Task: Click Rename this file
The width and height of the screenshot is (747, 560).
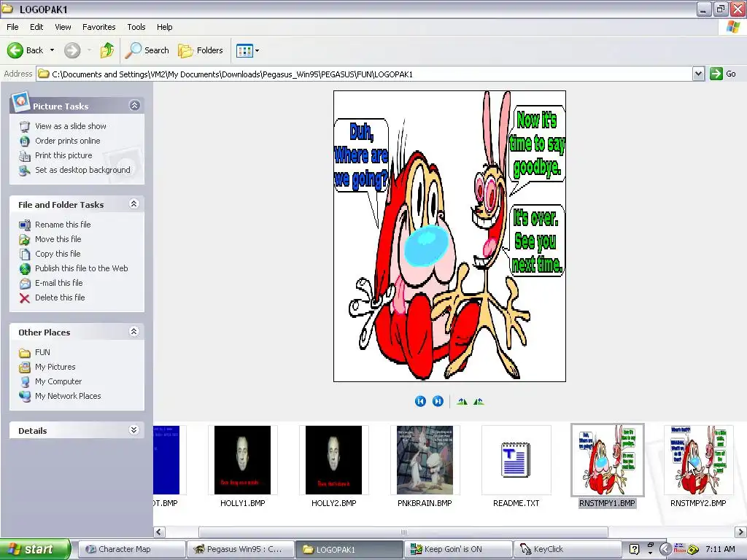Action: click(63, 225)
